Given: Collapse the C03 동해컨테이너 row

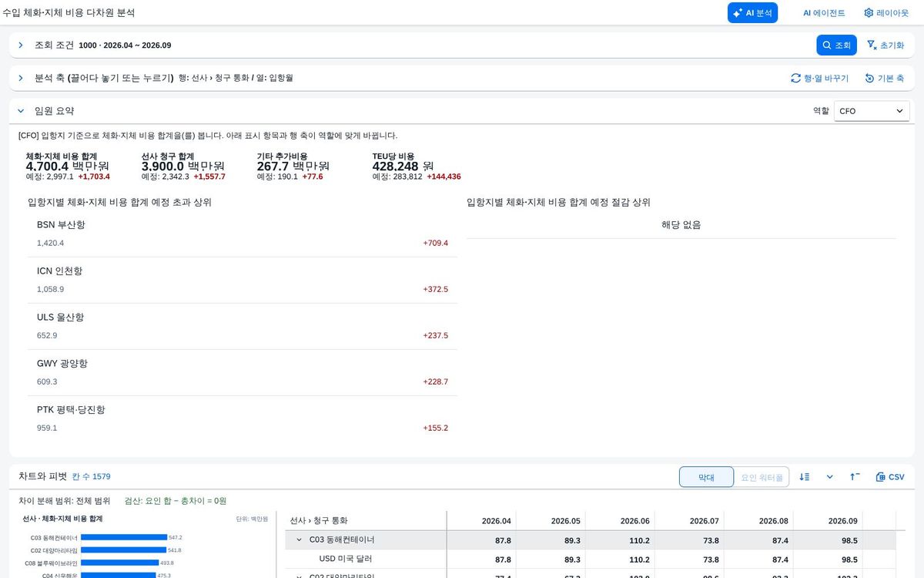Looking at the screenshot, I should click(x=300, y=540).
